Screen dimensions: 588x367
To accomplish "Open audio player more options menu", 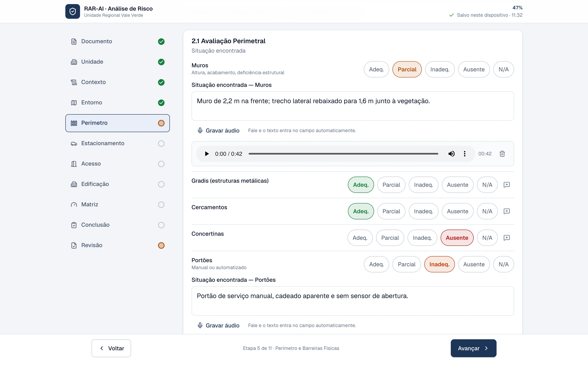I will [464, 154].
